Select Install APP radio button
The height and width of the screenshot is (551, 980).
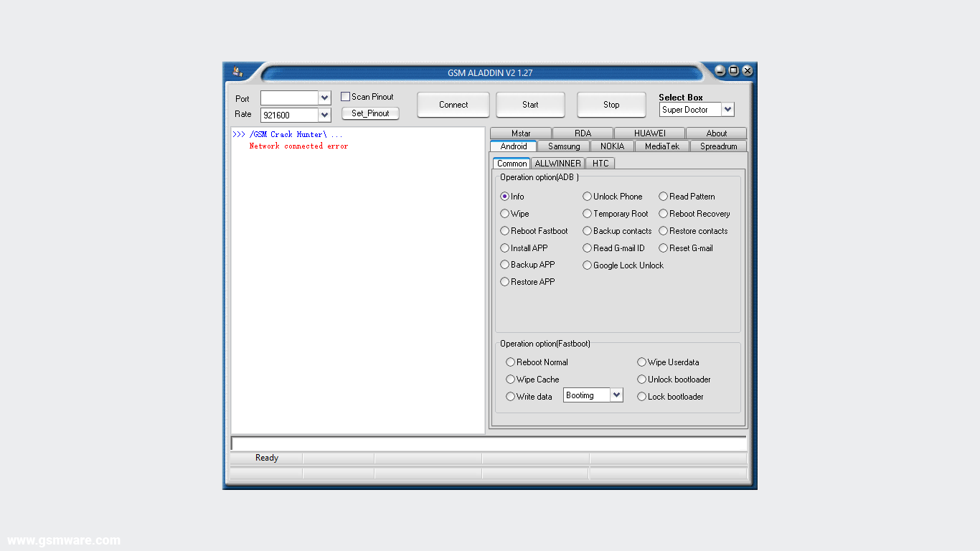[504, 248]
